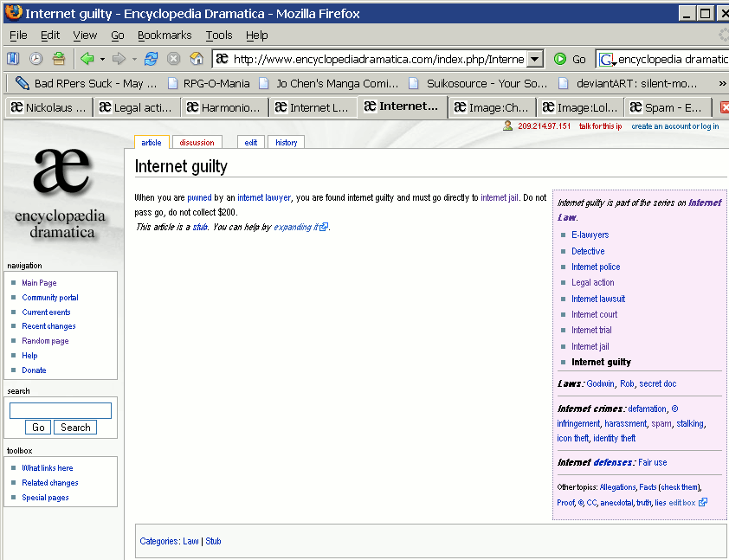
Task: Switch to the 'Image:Lol...' tab
Action: point(579,108)
